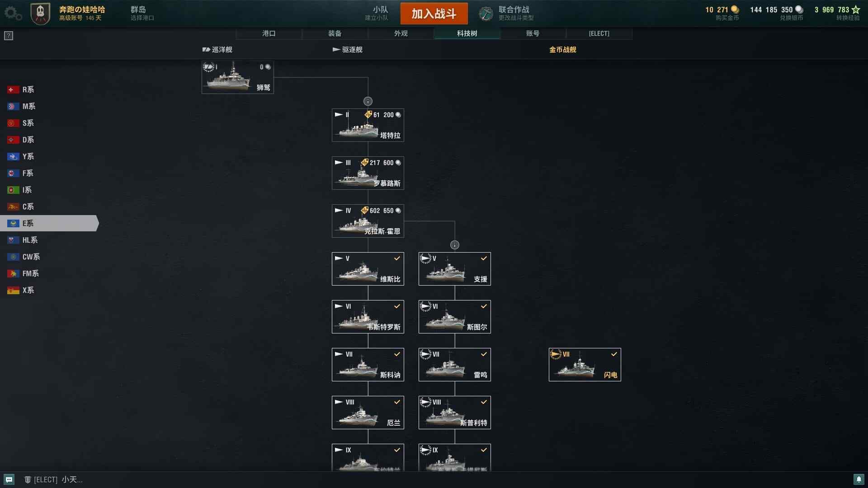Screen dimensions: 868x488
Task: Click the 联合作战 battle type icon
Action: point(486,14)
